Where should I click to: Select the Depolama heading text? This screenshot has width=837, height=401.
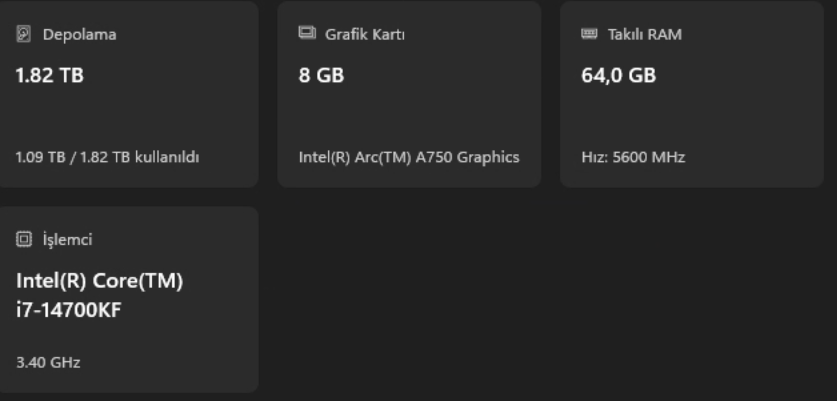tap(80, 35)
